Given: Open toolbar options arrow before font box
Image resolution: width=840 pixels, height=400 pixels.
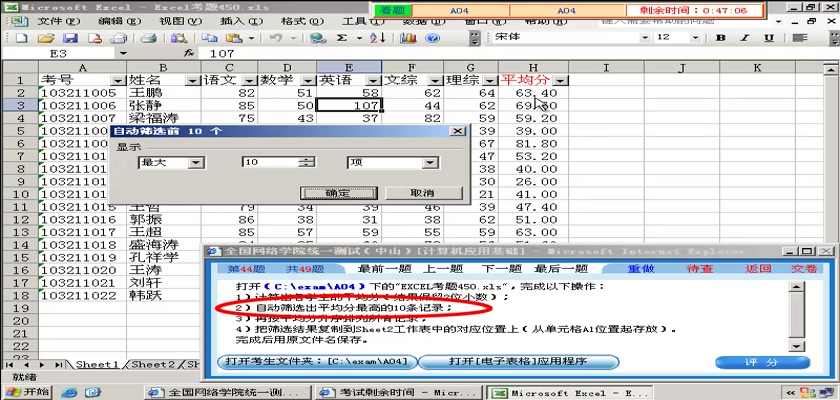Looking at the screenshot, I should tap(475, 38).
